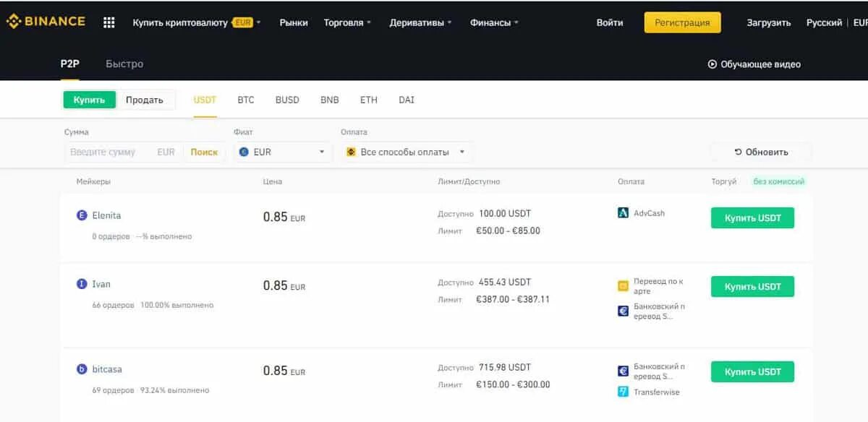Click Купить USDT for Ivan's offer
868x422 pixels.
pyautogui.click(x=752, y=287)
